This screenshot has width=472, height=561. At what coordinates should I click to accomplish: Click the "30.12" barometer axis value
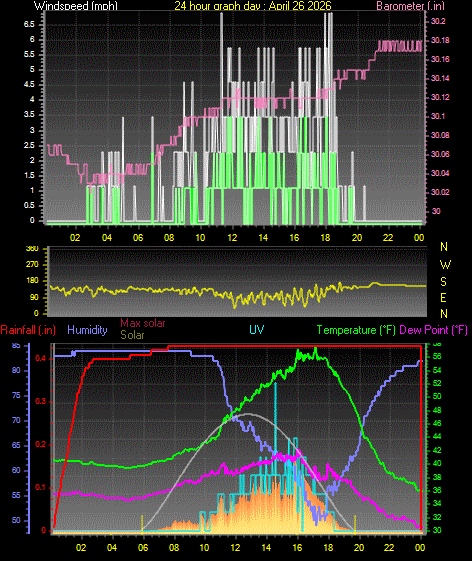[440, 97]
